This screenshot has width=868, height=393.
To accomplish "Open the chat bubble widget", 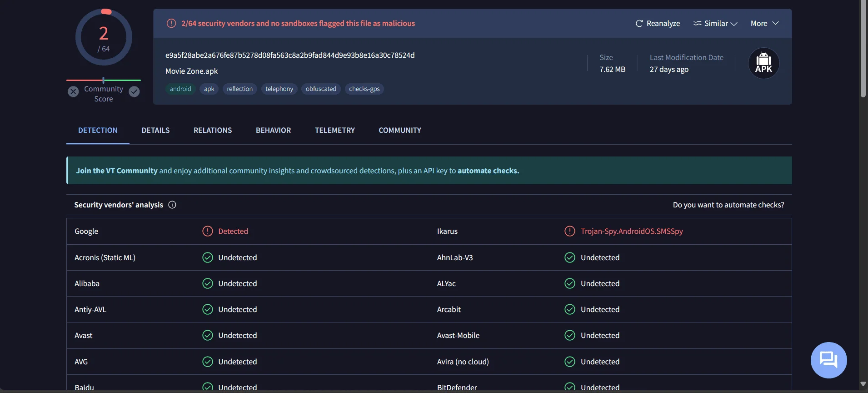I will [x=828, y=360].
